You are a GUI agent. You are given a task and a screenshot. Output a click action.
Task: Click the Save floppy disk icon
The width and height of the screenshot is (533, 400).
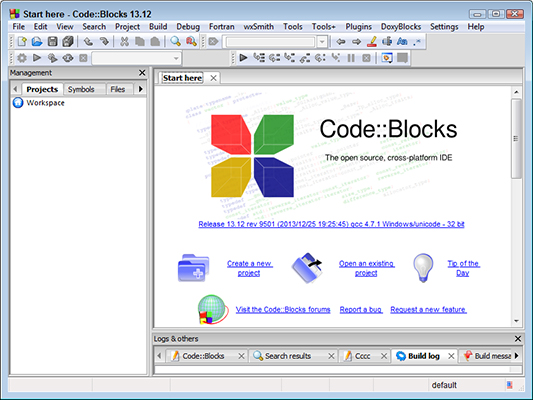52,41
